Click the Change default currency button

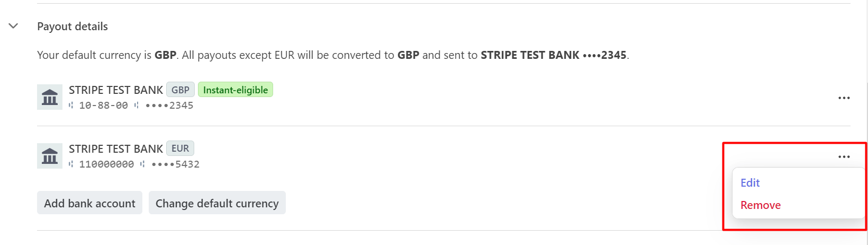point(217,203)
